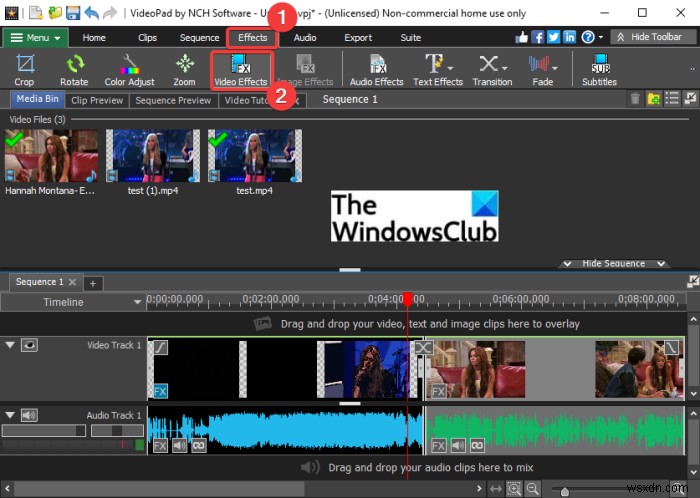Image resolution: width=700 pixels, height=498 pixels.
Task: Open the Suite ribbon tab
Action: (x=411, y=37)
